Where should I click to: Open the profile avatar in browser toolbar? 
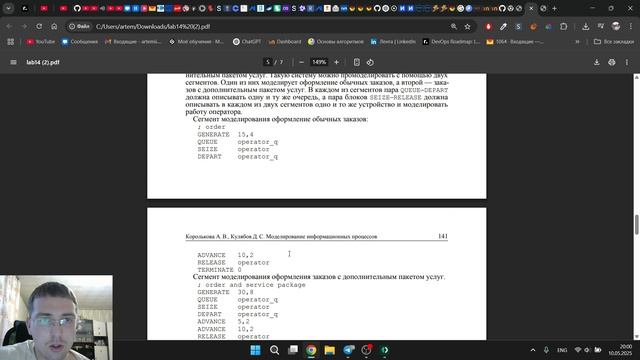point(616,27)
